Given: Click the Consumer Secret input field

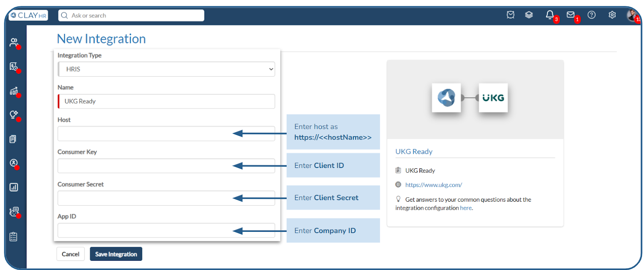Looking at the screenshot, I should pos(167,198).
